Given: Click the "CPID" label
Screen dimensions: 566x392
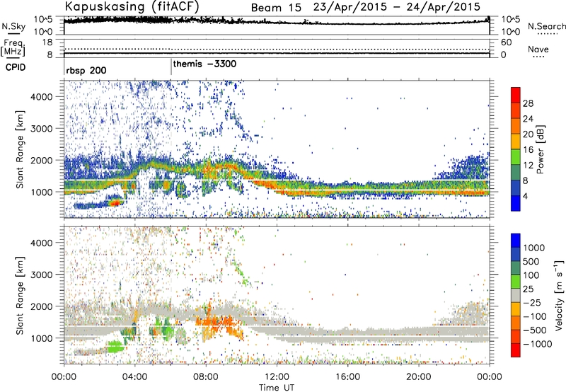Looking at the screenshot, I should pyautogui.click(x=16, y=67).
